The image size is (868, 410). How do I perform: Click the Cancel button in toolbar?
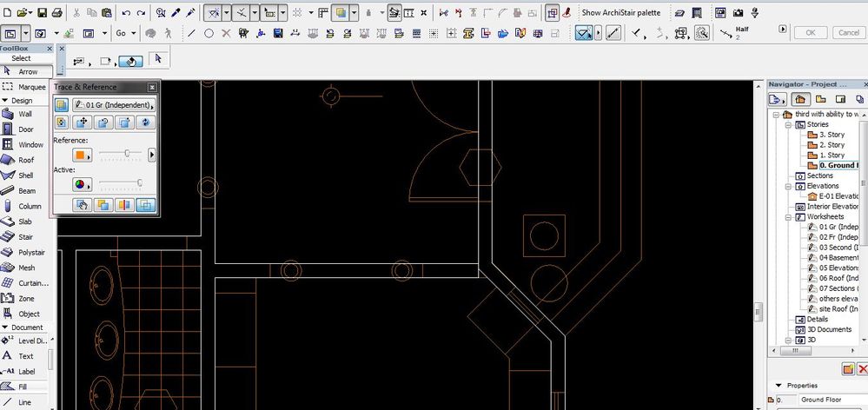tap(848, 33)
